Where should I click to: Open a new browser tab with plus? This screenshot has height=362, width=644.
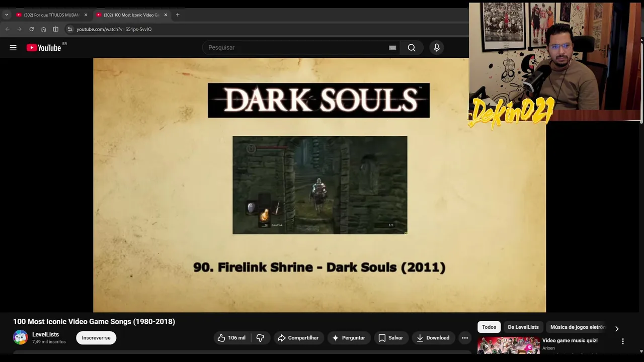178,15
